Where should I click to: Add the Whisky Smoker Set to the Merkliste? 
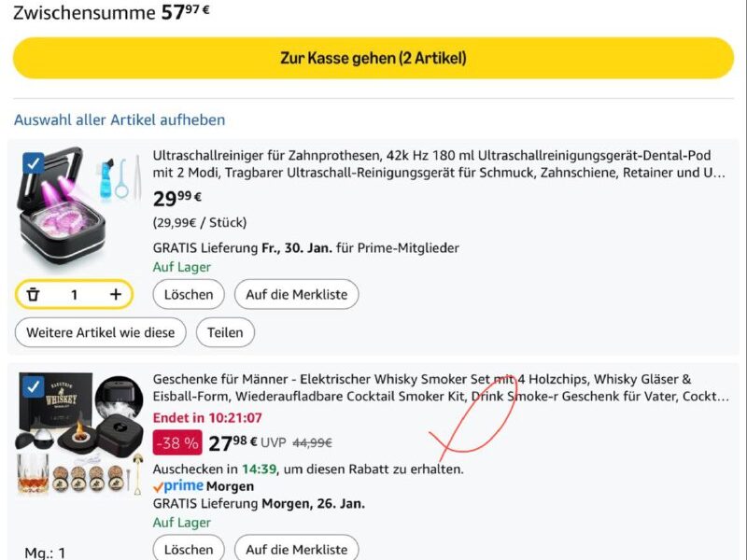click(296, 549)
